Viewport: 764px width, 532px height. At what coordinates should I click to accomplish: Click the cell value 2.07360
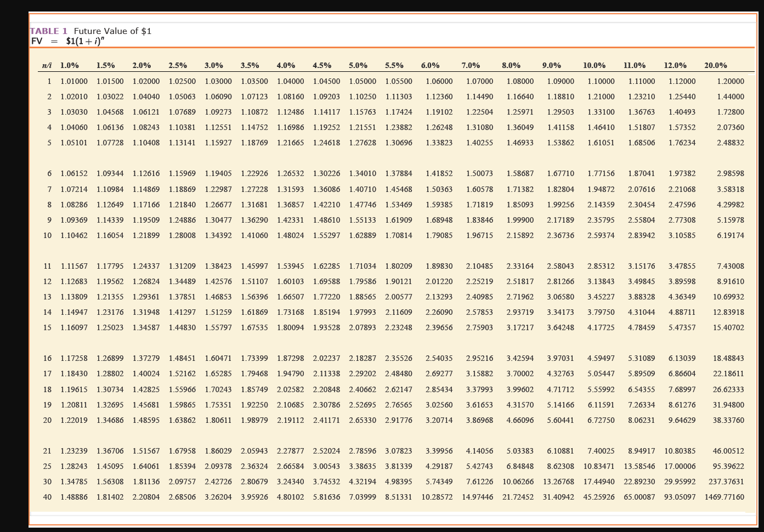(731, 127)
